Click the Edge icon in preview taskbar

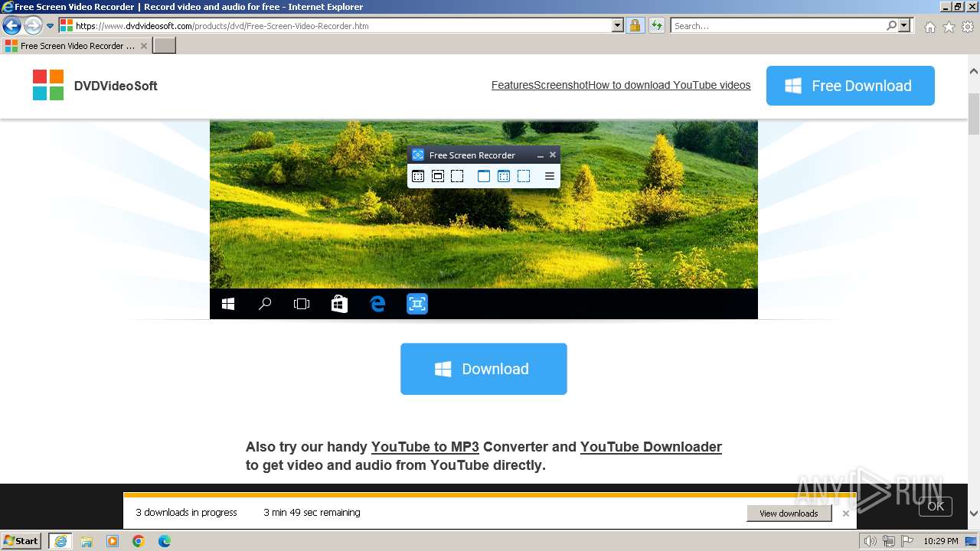click(x=377, y=304)
